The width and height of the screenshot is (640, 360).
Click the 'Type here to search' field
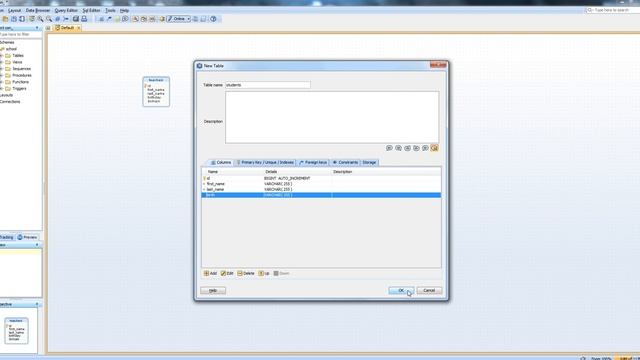click(x=612, y=10)
